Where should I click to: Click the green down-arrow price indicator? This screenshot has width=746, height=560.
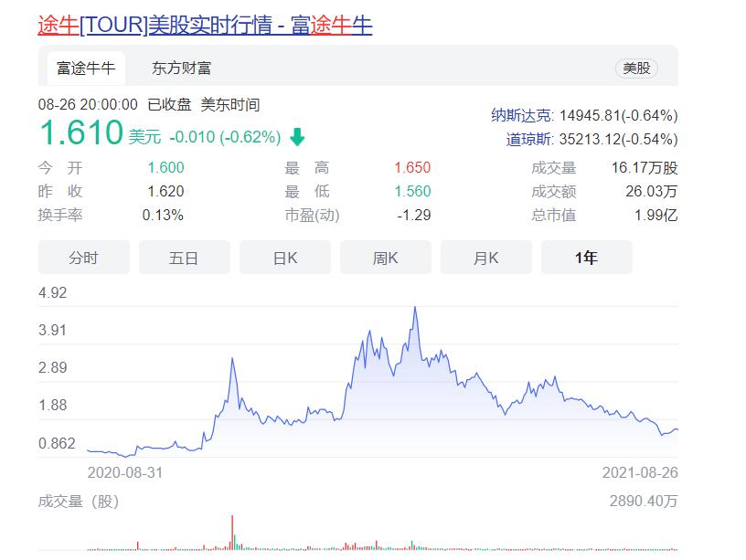tap(297, 137)
